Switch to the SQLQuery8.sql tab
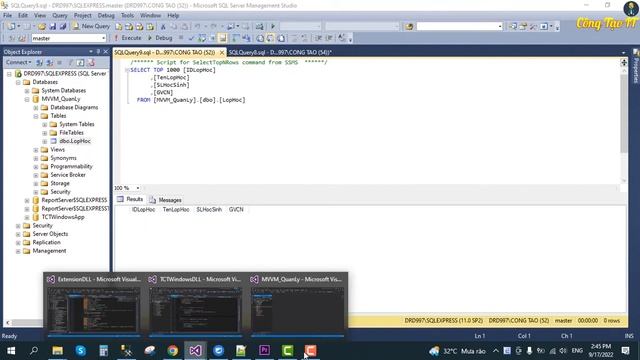Screen dimensions: 640x360 (x=280, y=52)
